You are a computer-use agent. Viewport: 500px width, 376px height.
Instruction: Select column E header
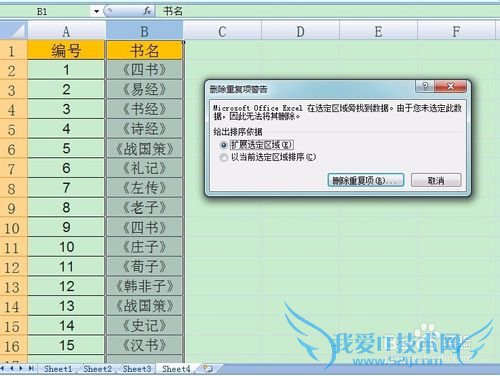coord(378,31)
